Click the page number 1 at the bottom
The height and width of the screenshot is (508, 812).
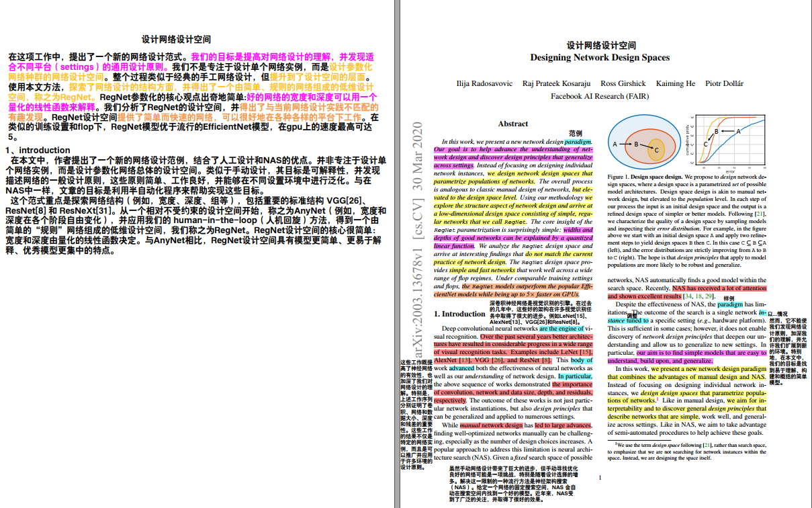tap(600, 478)
